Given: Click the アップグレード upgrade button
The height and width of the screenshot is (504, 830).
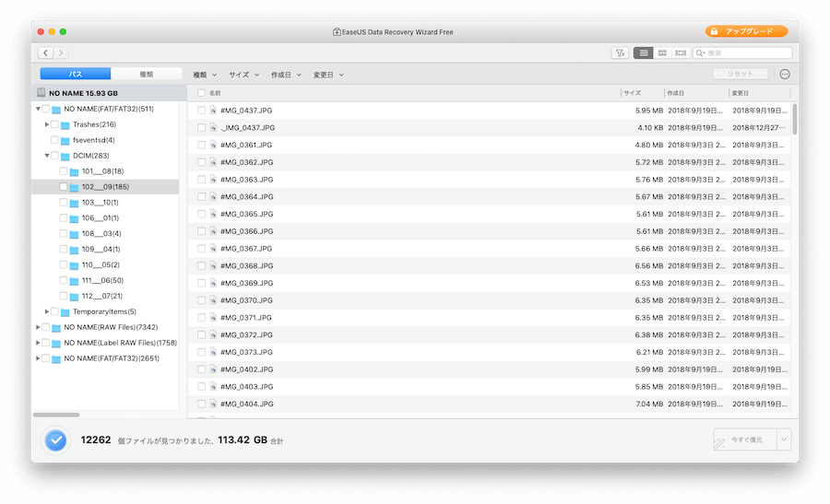Looking at the screenshot, I should 746,31.
